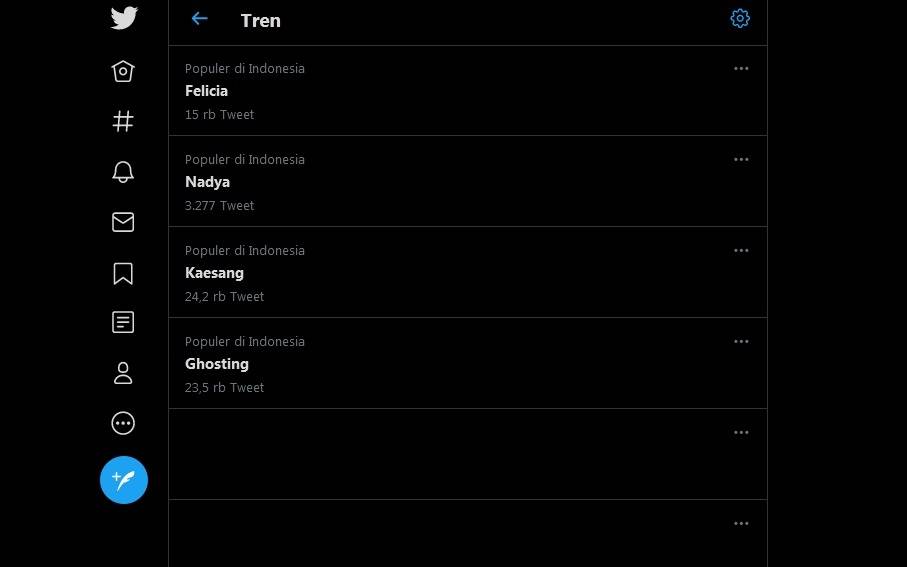View the Nadya trending topic
Image resolution: width=907 pixels, height=567 pixels.
coord(207,182)
